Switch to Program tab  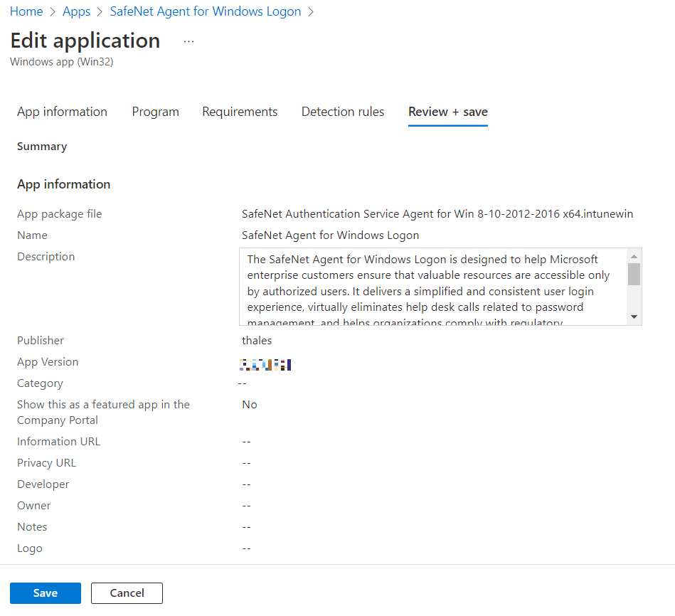pos(155,112)
